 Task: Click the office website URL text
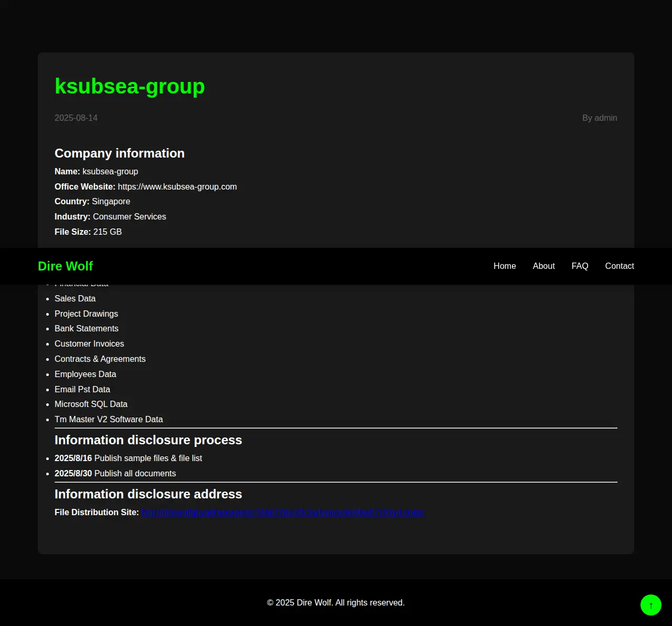(177, 187)
